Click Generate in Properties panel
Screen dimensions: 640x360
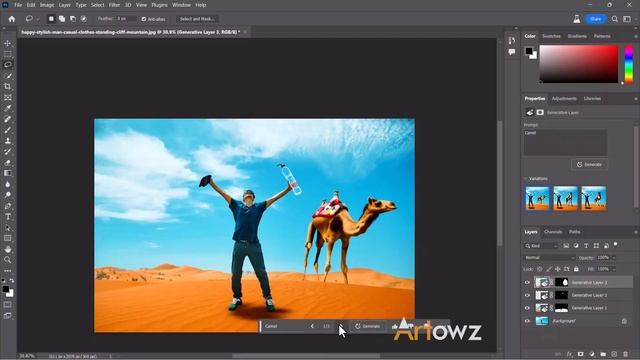pyautogui.click(x=589, y=164)
